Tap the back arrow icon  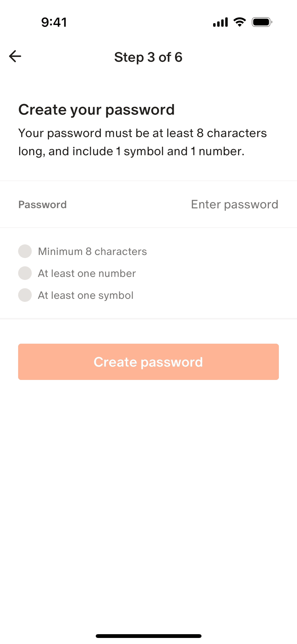pyautogui.click(x=15, y=56)
